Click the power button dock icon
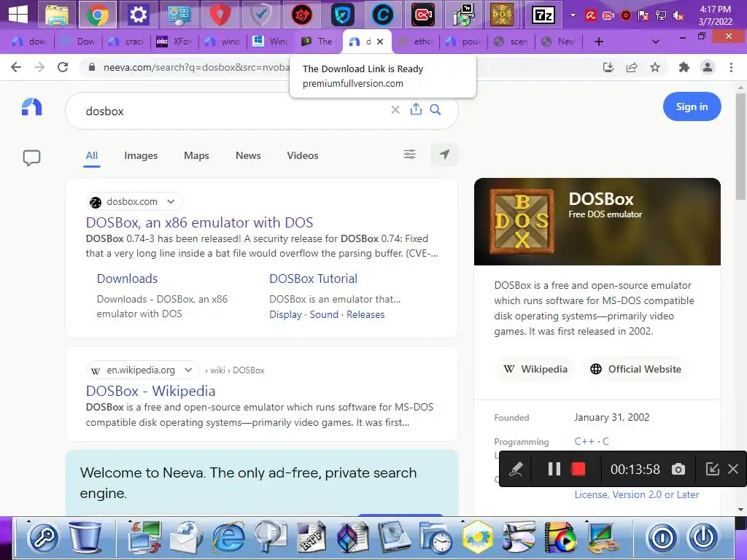Screen dimensions: 747x560 [x=703, y=538]
